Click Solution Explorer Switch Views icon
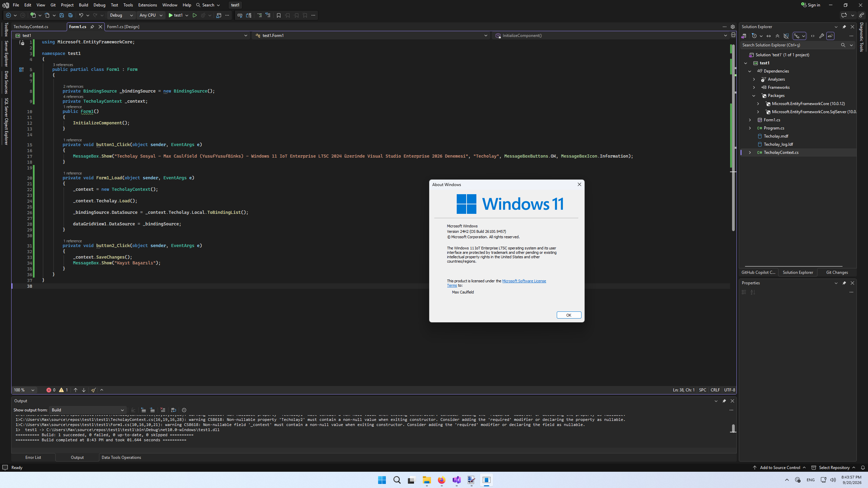 click(744, 36)
